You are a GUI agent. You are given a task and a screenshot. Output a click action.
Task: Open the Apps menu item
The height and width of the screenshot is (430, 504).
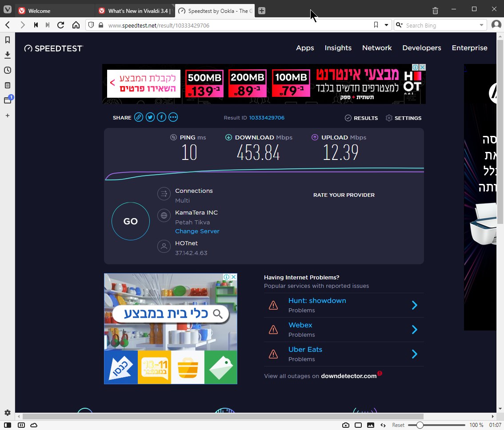click(x=305, y=48)
